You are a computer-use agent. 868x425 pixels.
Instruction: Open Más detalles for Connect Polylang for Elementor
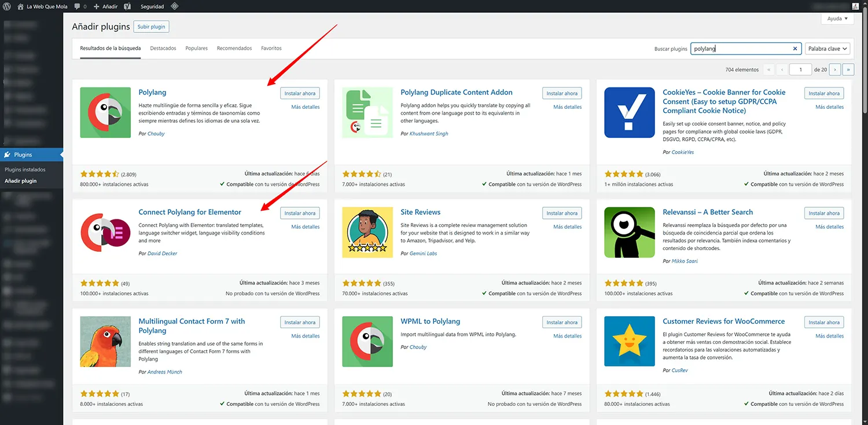tap(305, 227)
